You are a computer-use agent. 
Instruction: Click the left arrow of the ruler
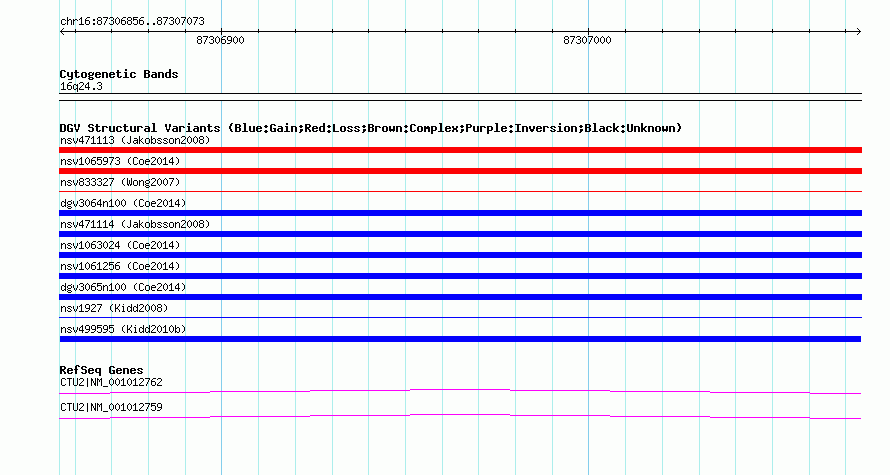tap(63, 32)
